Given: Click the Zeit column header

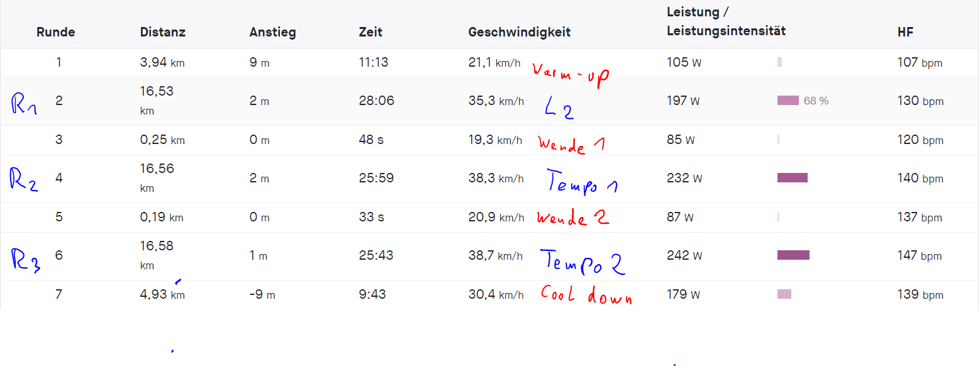Looking at the screenshot, I should [x=370, y=32].
